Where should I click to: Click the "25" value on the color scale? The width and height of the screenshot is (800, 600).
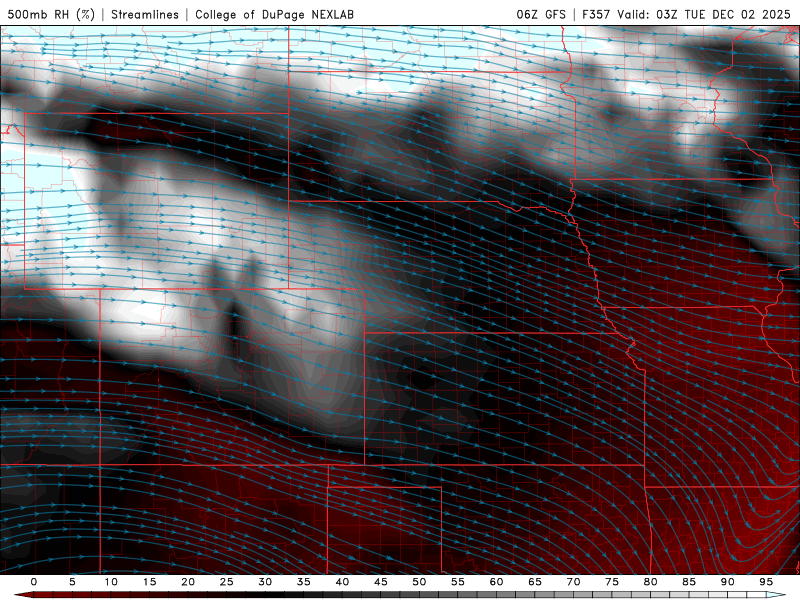[227, 582]
